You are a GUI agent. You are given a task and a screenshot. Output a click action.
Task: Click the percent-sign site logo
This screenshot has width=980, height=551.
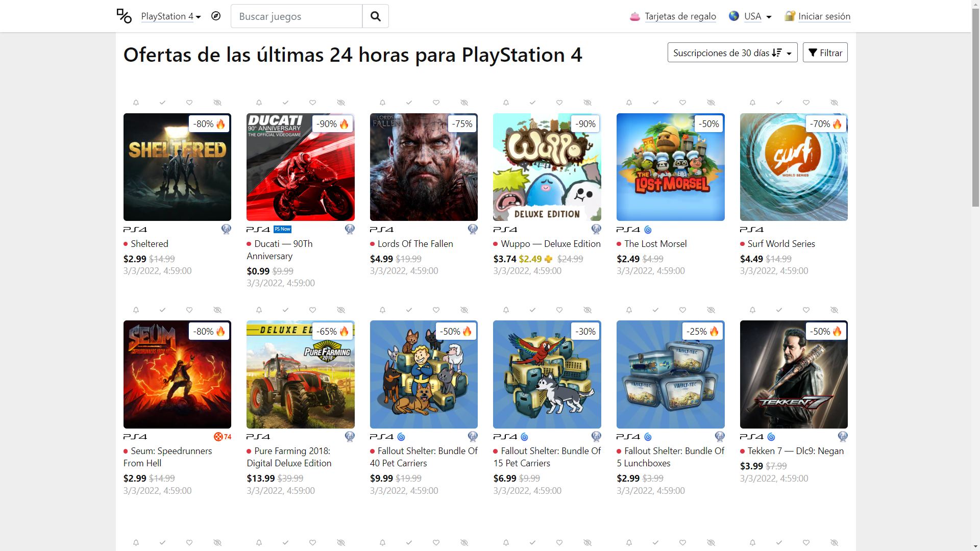point(124,16)
